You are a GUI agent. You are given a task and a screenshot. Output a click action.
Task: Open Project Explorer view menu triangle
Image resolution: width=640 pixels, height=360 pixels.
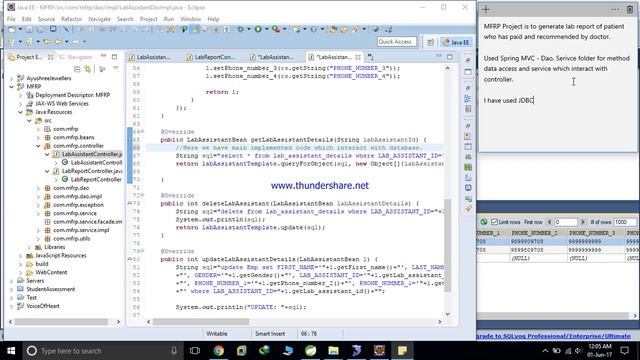tap(116, 69)
